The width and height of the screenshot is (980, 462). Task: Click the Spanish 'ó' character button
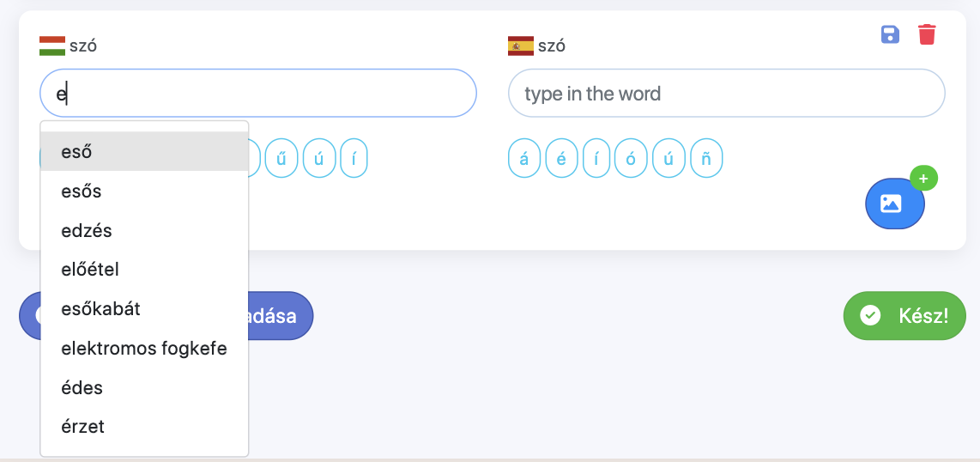pyautogui.click(x=630, y=159)
